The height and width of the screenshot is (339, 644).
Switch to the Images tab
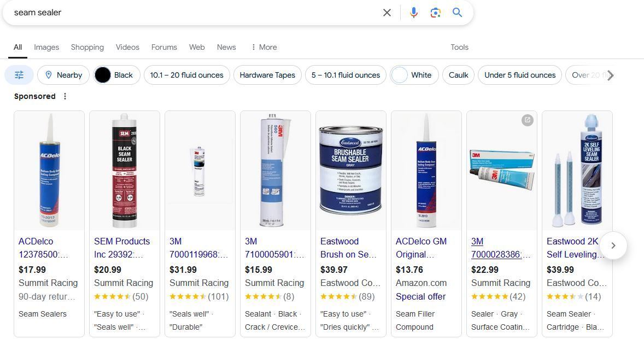[46, 47]
